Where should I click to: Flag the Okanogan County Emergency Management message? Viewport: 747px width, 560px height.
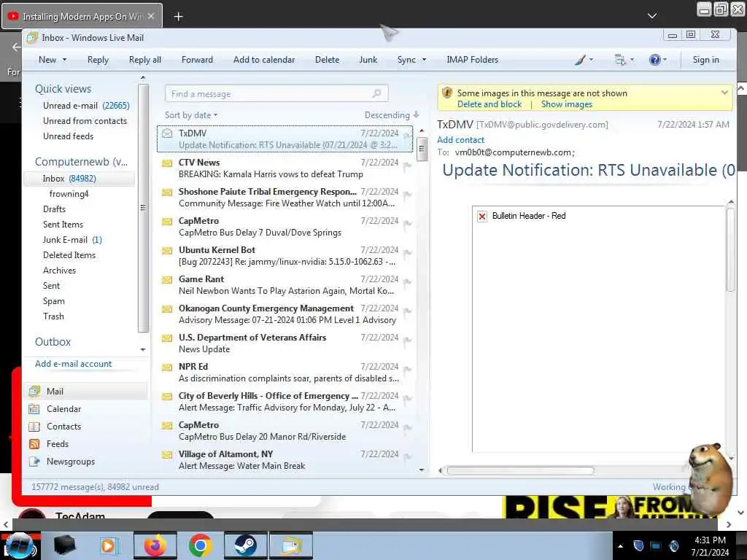click(407, 312)
